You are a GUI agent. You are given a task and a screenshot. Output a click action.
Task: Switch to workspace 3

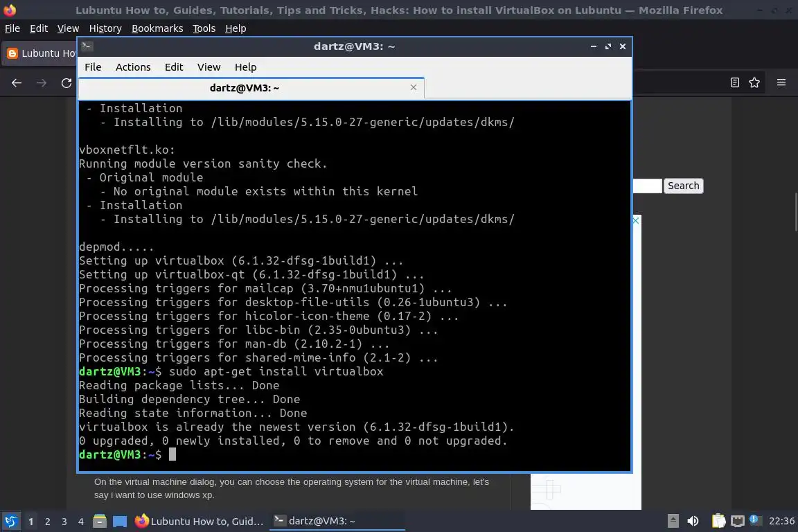[64, 522]
